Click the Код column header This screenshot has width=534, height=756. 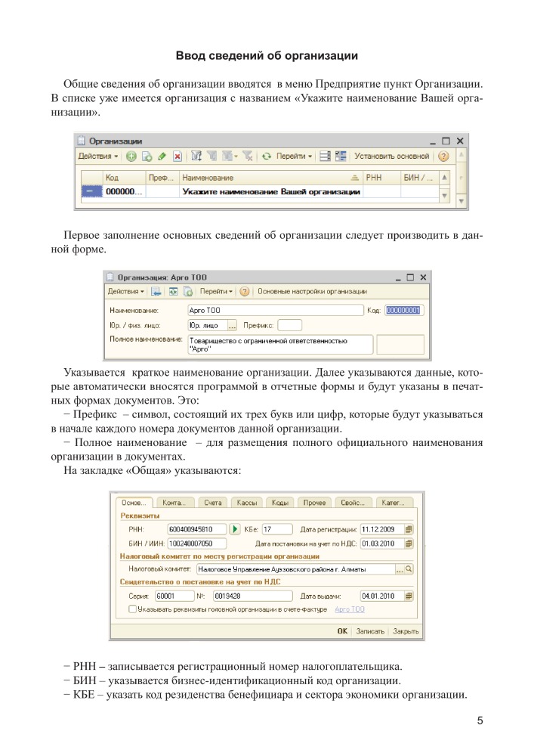(124, 178)
